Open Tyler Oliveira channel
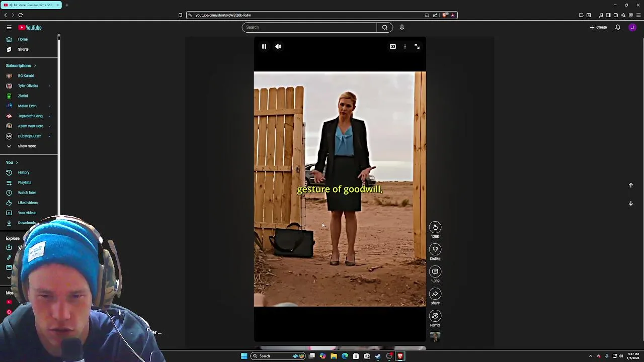The width and height of the screenshot is (644, 362). pos(29,85)
